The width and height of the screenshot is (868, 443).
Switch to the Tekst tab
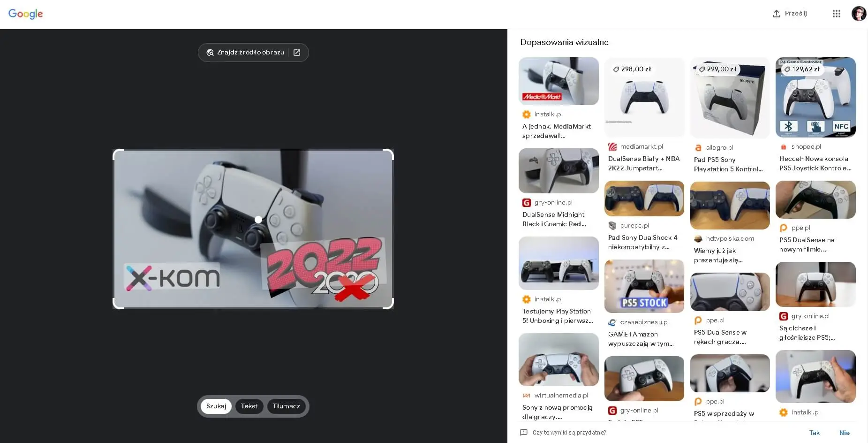(249, 406)
